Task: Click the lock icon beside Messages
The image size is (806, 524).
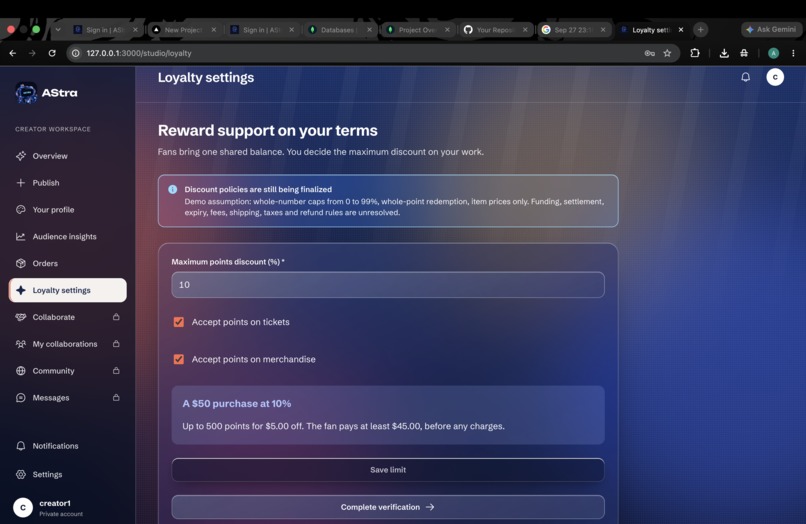Action: click(x=116, y=397)
